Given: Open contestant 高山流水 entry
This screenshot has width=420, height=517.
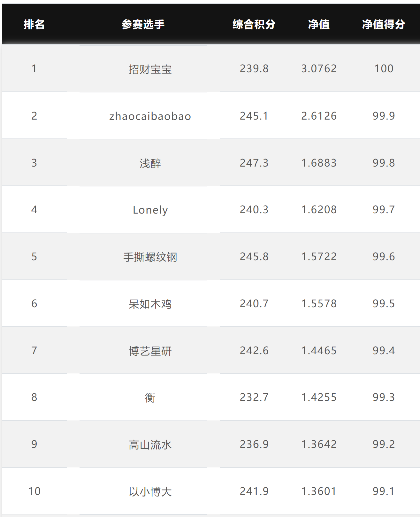Looking at the screenshot, I should click(x=150, y=444).
